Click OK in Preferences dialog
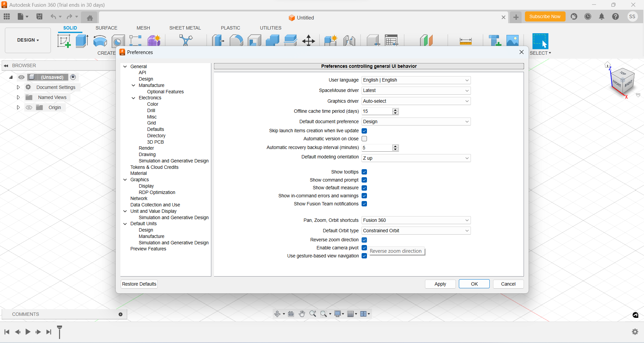Viewport: 644px width, 343px height. coord(474,284)
